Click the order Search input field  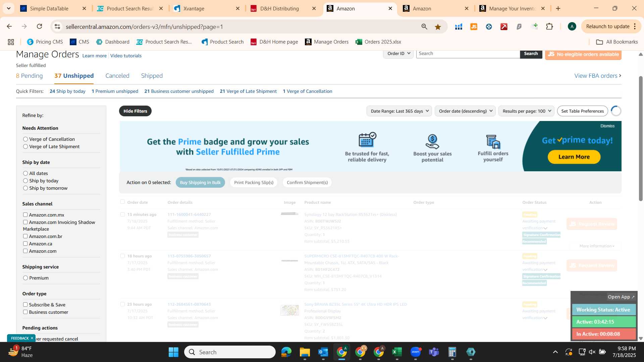pos(468,54)
